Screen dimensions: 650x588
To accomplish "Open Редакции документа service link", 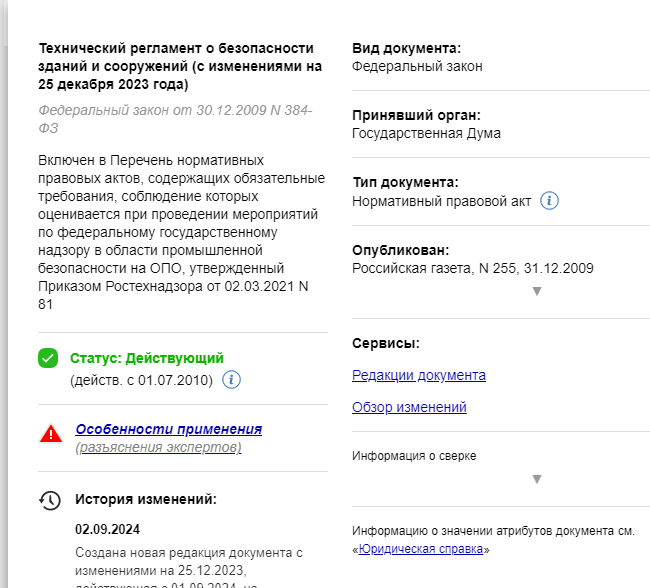I will pos(419,375).
